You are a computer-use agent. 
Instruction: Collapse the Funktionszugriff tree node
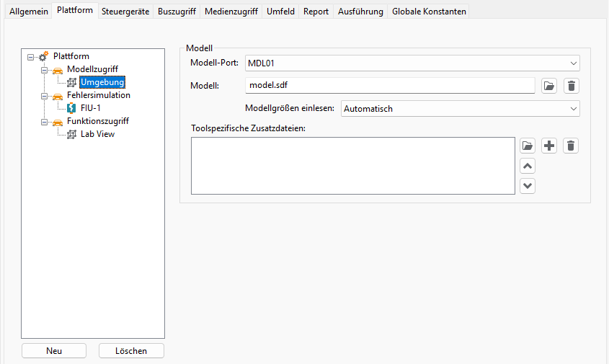click(44, 122)
